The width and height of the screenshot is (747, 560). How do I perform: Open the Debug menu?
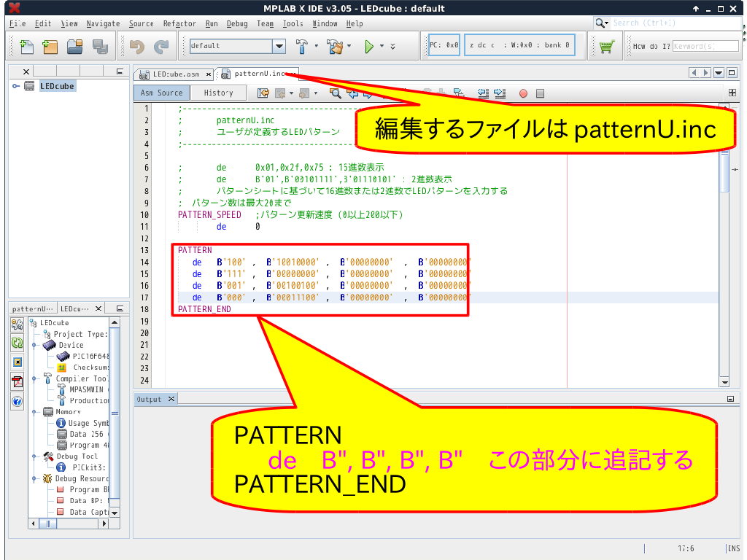(x=237, y=23)
